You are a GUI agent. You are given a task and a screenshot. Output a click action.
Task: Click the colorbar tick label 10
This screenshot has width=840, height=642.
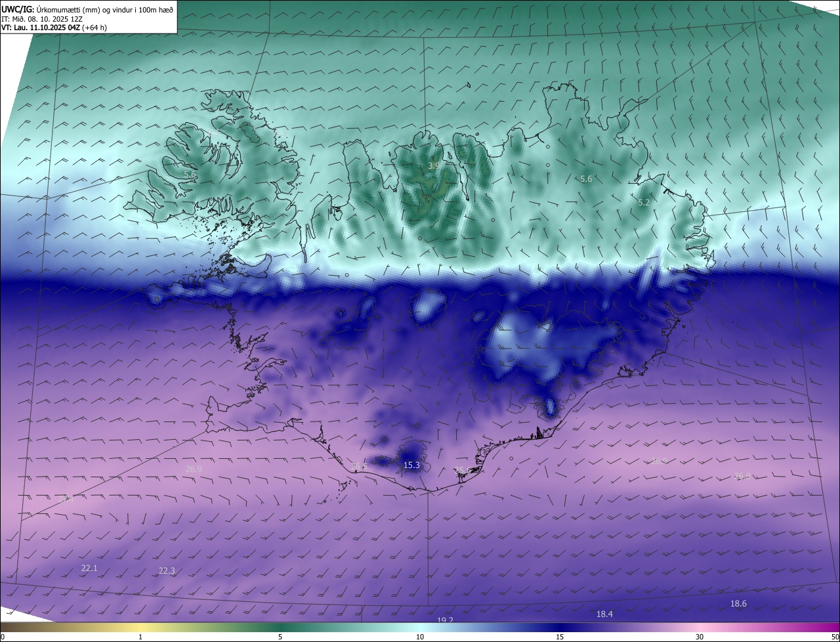click(420, 637)
